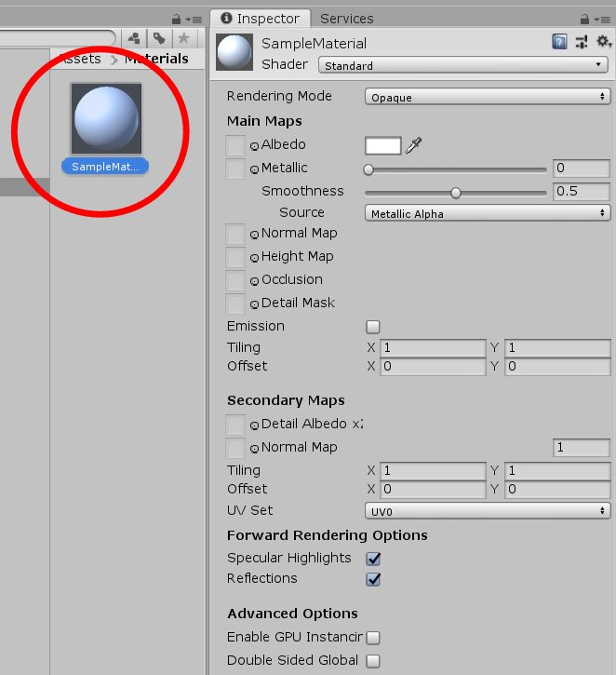
Task: Click the SampleMaterial title in Inspector
Action: (x=314, y=44)
